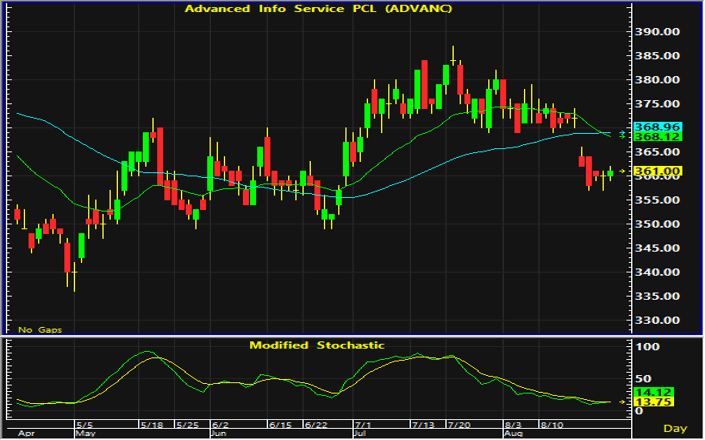The height and width of the screenshot is (440, 705).
Task: Click the Apr month label
Action: pyautogui.click(x=27, y=434)
